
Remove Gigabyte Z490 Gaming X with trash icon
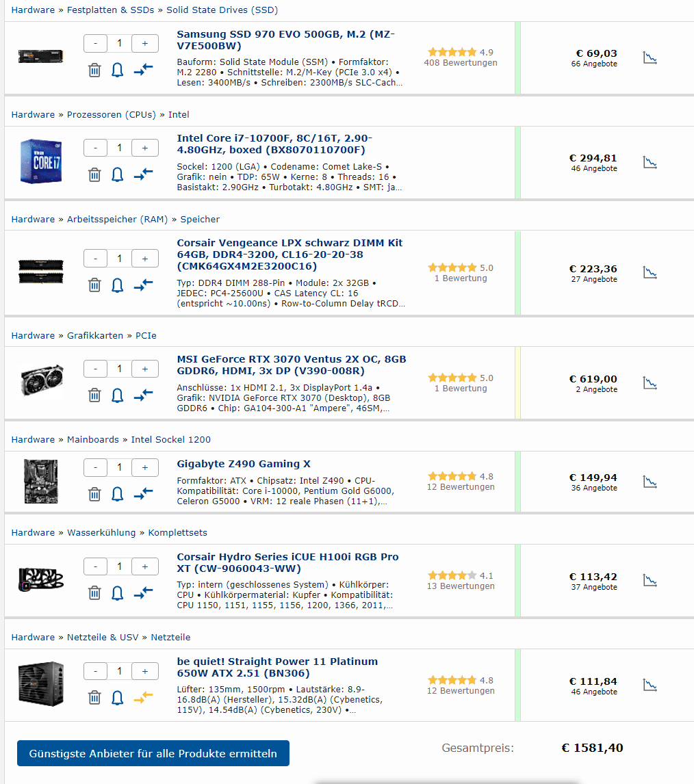click(94, 493)
